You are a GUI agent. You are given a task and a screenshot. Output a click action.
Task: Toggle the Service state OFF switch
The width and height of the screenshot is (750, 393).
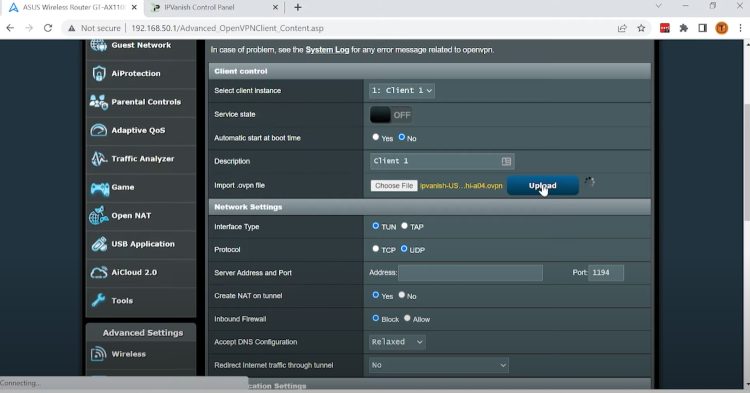coord(391,115)
